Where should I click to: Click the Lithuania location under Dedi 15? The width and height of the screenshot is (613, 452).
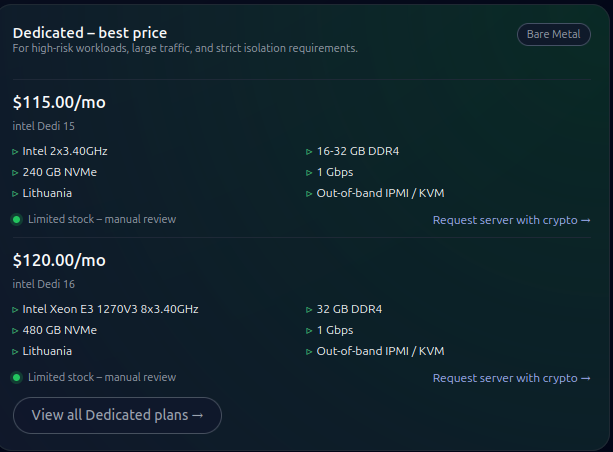[x=47, y=193]
